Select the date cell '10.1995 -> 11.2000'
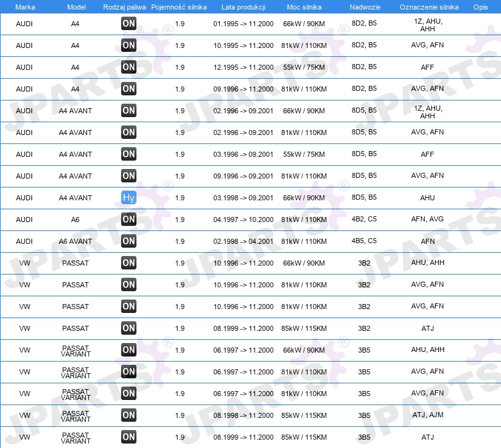The height and width of the screenshot is (448, 501). (243, 45)
